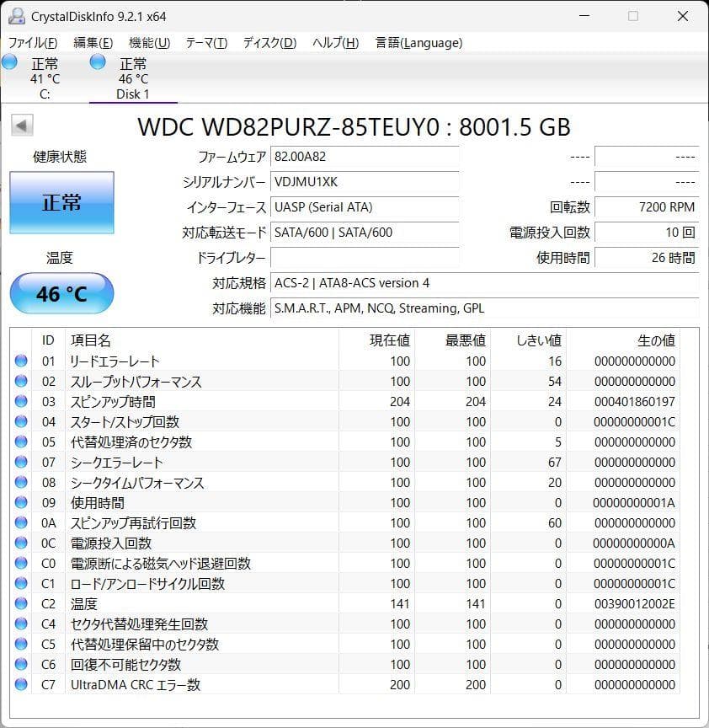Click the status orb for ID 05 row
Screen dimensions: 709x728
(x=21, y=442)
